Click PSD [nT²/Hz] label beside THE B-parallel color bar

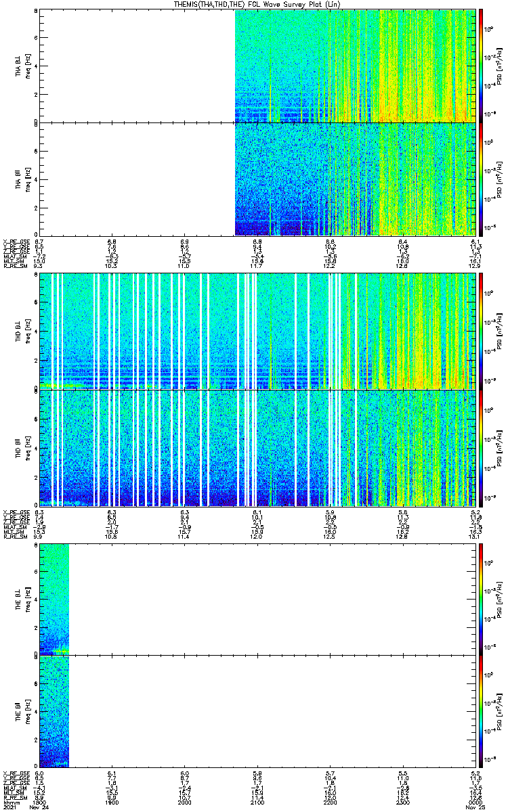tap(501, 710)
